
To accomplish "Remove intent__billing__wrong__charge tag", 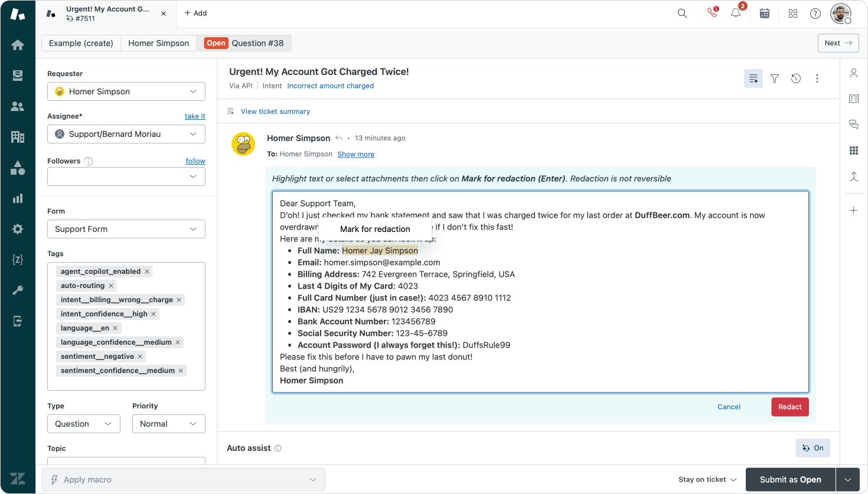I will pos(179,300).
